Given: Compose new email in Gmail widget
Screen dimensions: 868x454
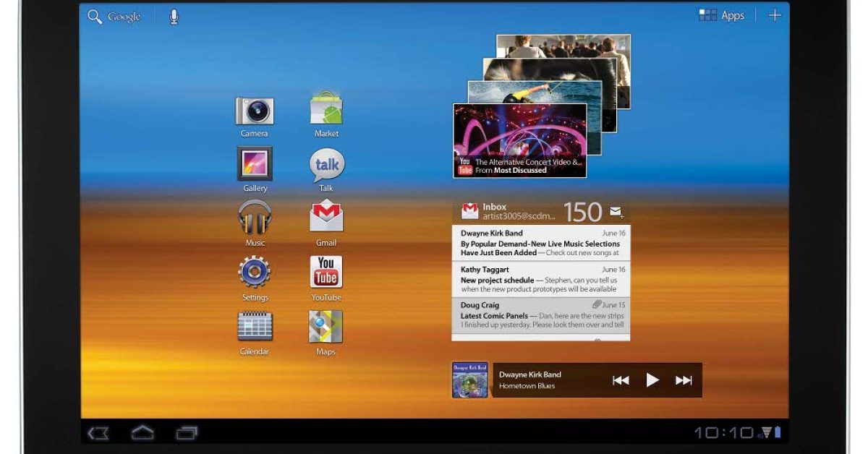Looking at the screenshot, I should coord(616,212).
